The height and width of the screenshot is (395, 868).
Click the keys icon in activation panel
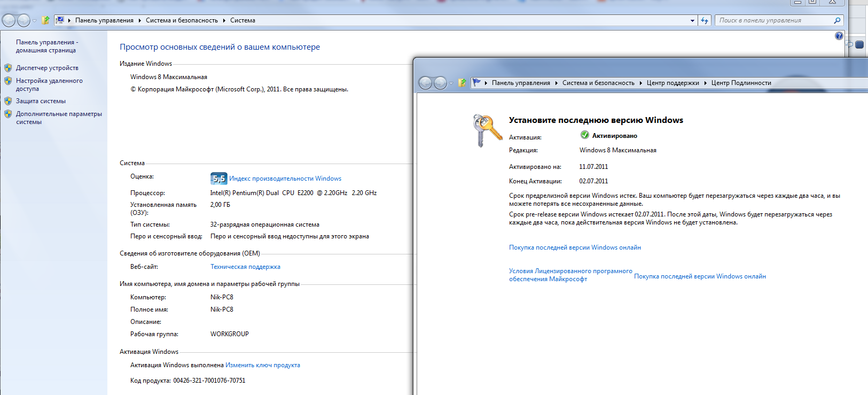tap(487, 130)
